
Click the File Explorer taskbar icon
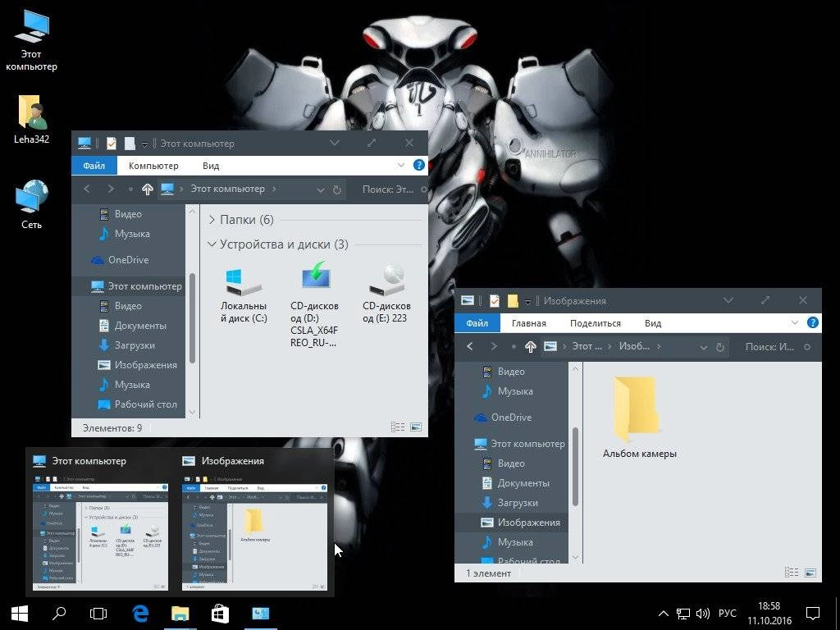click(180, 614)
